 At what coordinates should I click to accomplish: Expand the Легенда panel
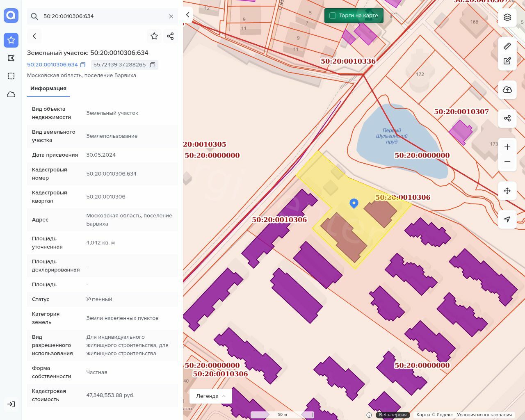click(211, 396)
